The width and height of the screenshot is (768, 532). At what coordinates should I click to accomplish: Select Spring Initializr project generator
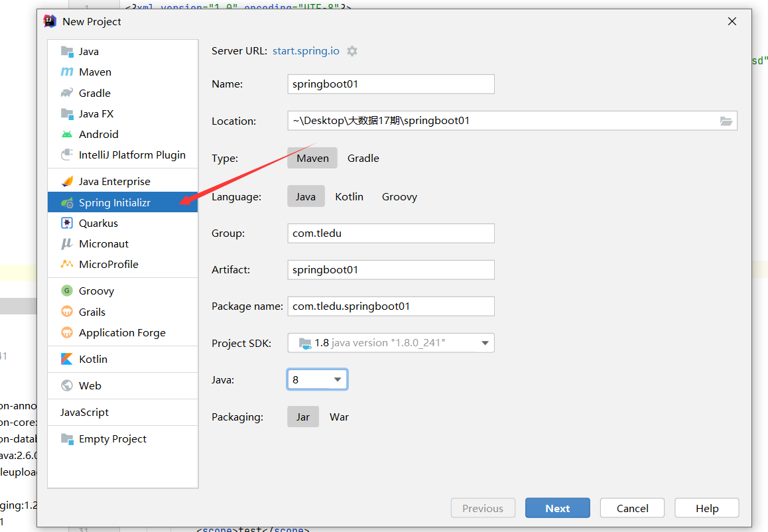point(123,202)
